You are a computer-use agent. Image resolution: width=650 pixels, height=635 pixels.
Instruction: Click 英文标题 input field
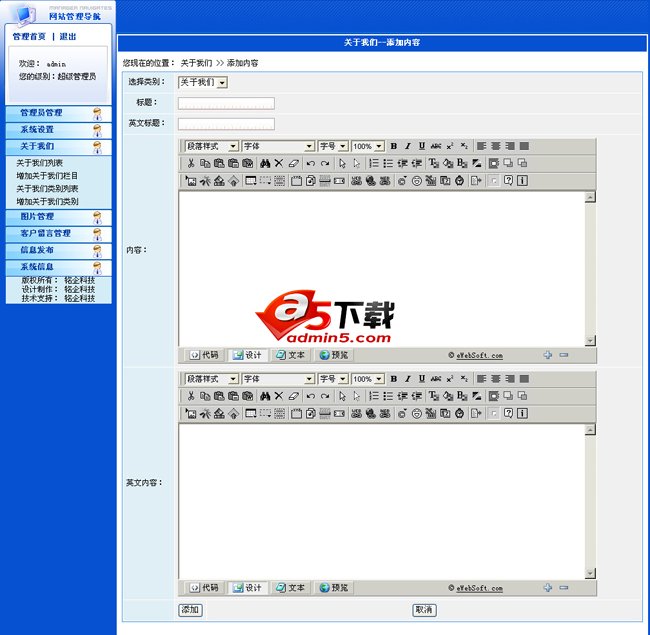226,124
